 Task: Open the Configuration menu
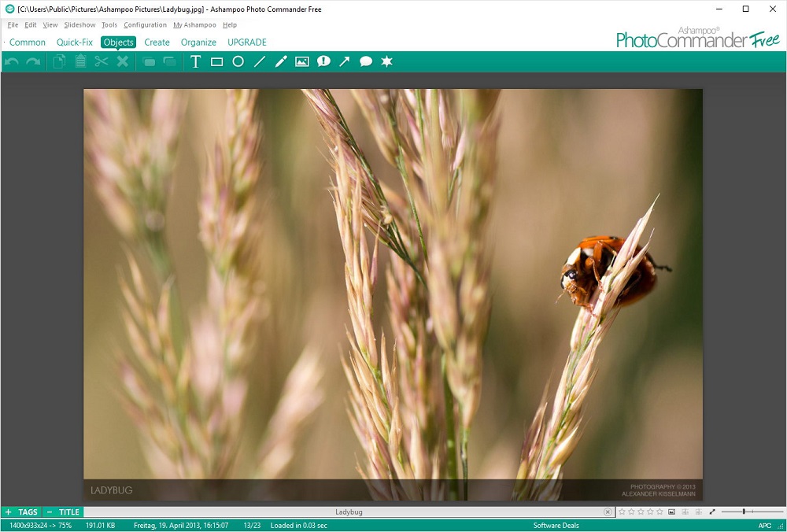[145, 24]
